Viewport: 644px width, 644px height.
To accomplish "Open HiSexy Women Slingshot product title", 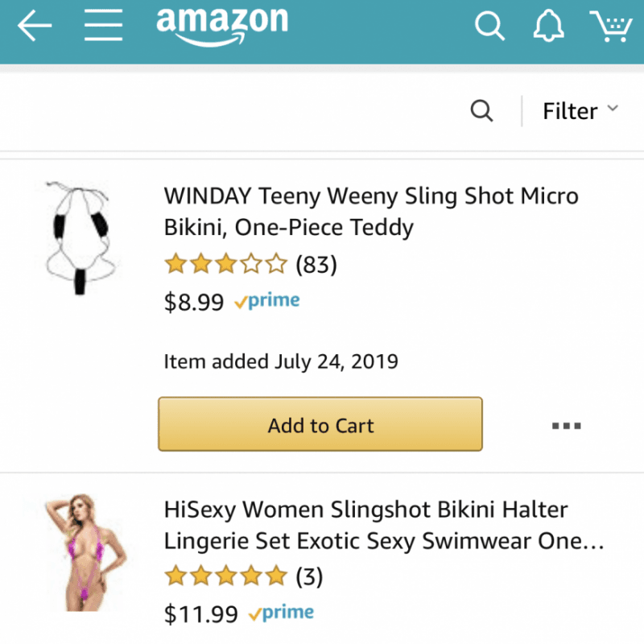I will tap(384, 525).
